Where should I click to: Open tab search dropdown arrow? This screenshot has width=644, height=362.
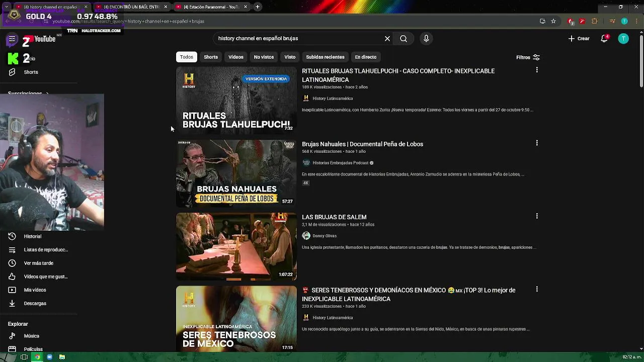click(6, 7)
